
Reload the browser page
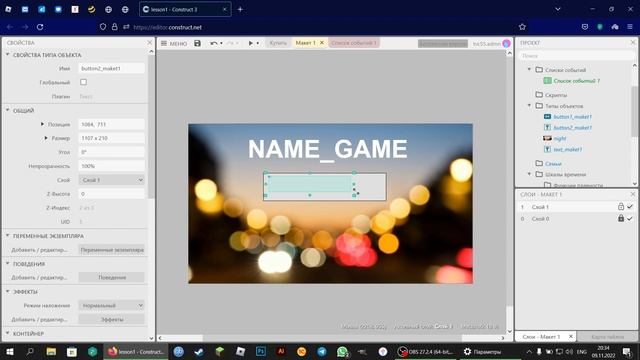tap(40, 27)
